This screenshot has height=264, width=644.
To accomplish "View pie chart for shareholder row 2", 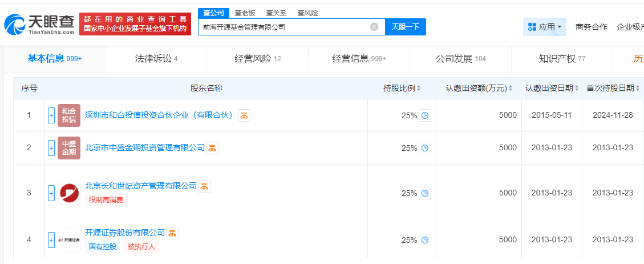I will 425,148.
